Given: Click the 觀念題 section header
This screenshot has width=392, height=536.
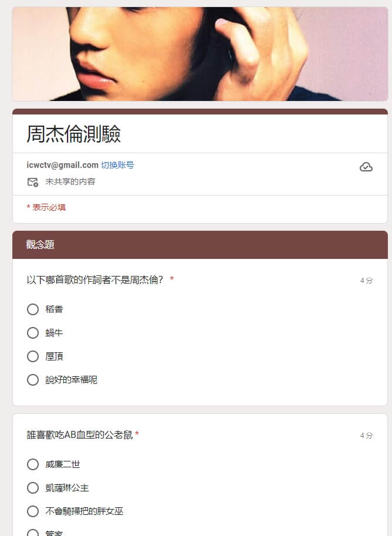Looking at the screenshot, I should (40, 244).
